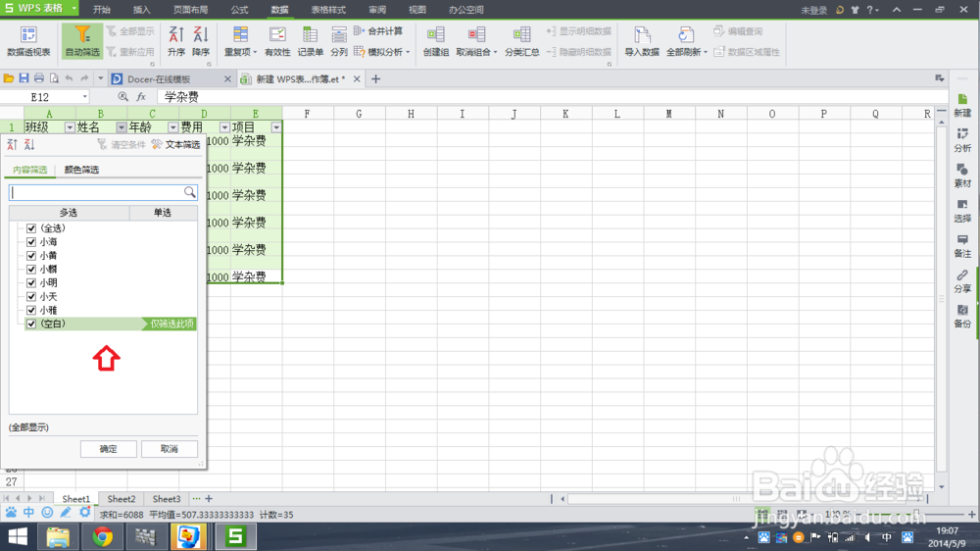The height and width of the screenshot is (551, 980).
Task: Uncheck the 小雅 checkbox
Action: pyautogui.click(x=31, y=310)
